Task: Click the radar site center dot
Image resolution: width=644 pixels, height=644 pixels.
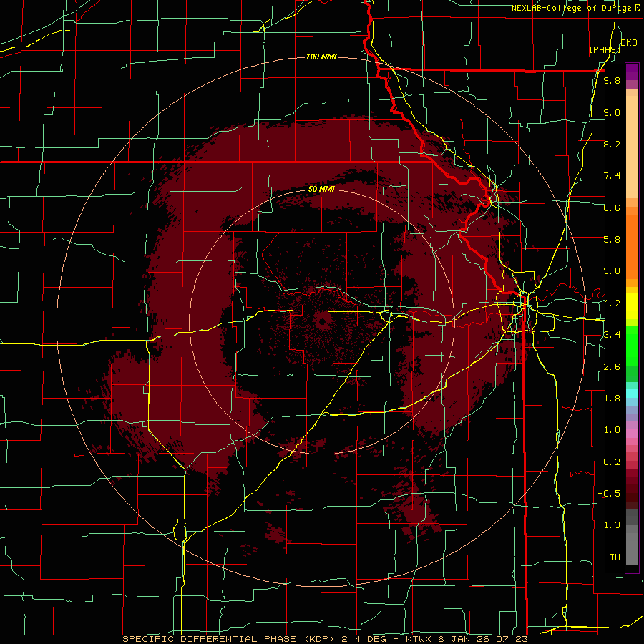Action: (322, 321)
